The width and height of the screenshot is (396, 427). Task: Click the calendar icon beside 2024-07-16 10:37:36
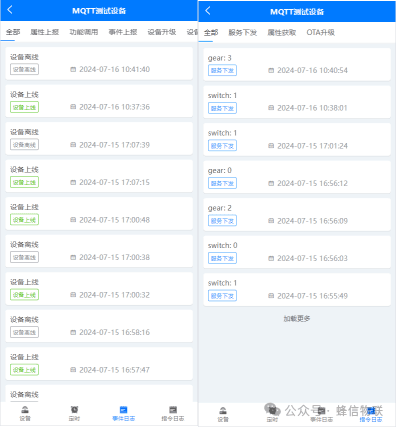(x=73, y=107)
